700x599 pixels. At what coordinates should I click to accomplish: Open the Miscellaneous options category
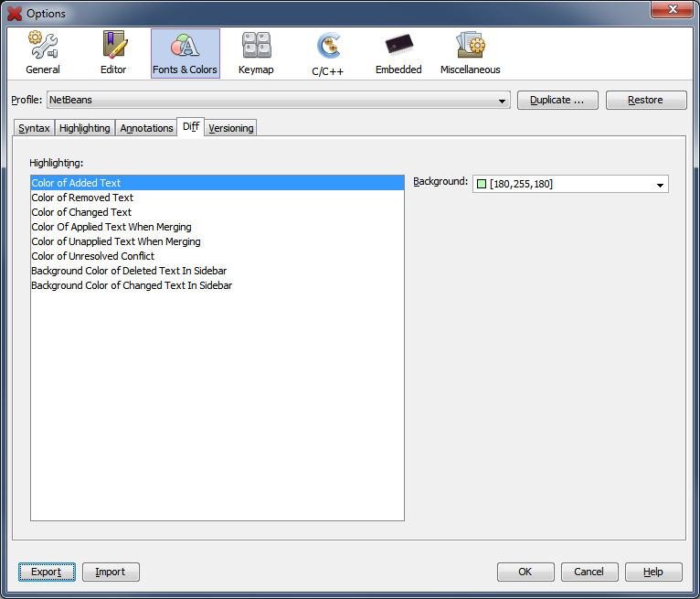tap(470, 53)
